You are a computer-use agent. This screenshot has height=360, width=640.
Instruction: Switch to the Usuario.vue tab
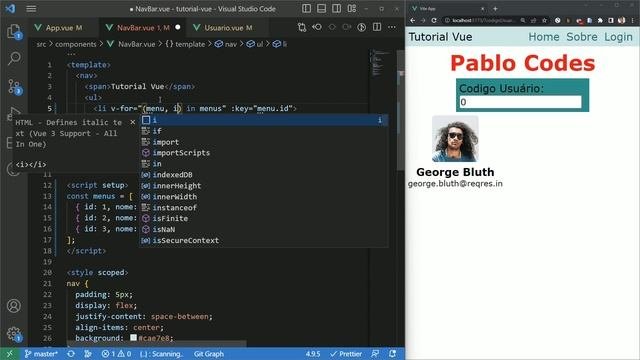point(228,28)
